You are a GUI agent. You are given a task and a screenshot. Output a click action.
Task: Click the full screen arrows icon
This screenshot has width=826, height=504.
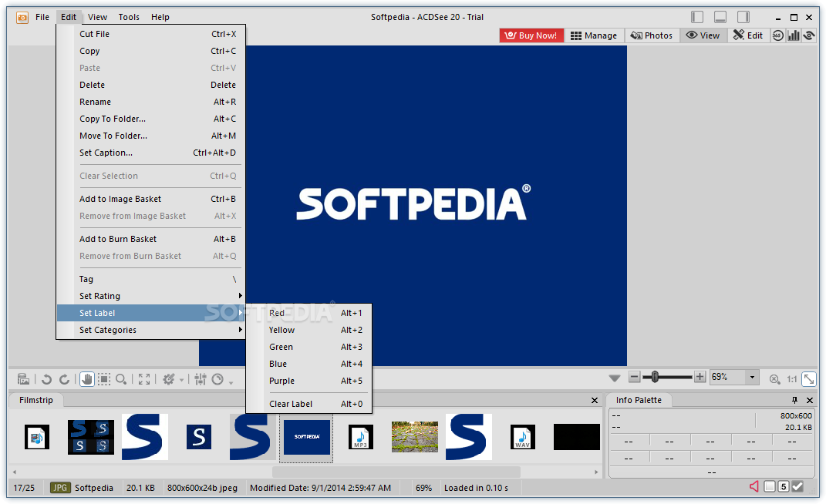(144, 379)
